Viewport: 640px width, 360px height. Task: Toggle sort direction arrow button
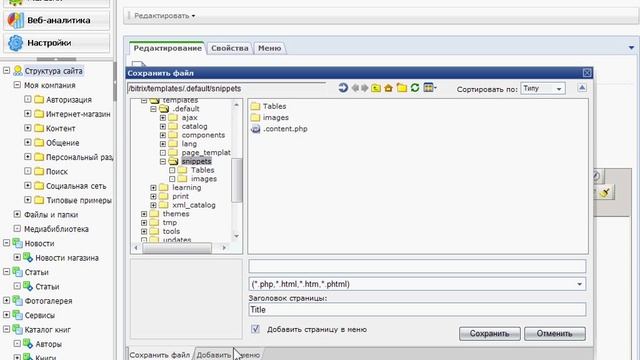pyautogui.click(x=582, y=88)
